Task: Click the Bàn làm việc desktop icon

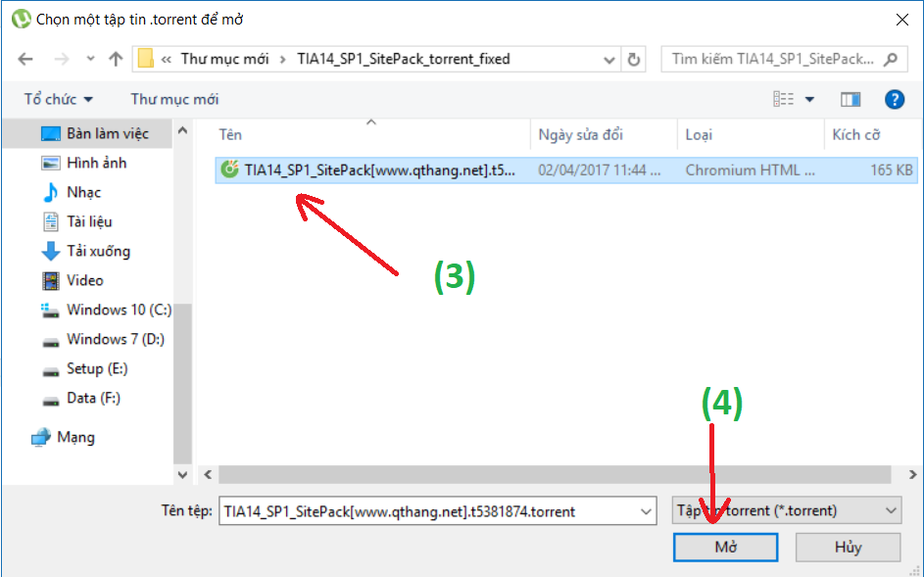Action: tap(51, 134)
